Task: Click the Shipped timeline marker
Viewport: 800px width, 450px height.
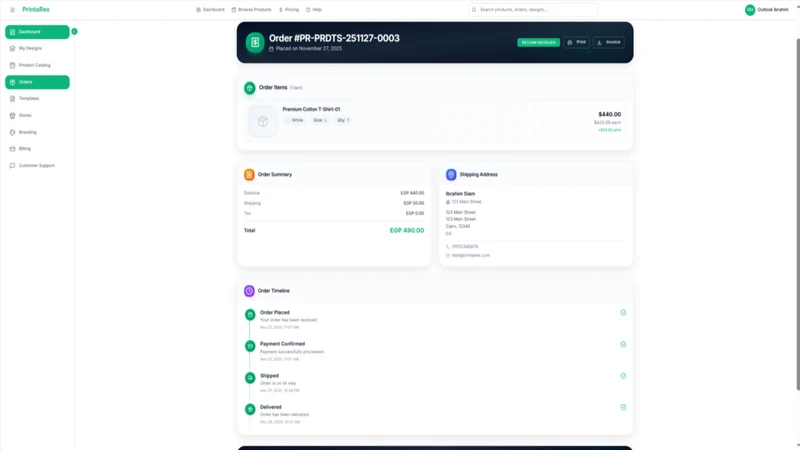Action: click(x=250, y=378)
